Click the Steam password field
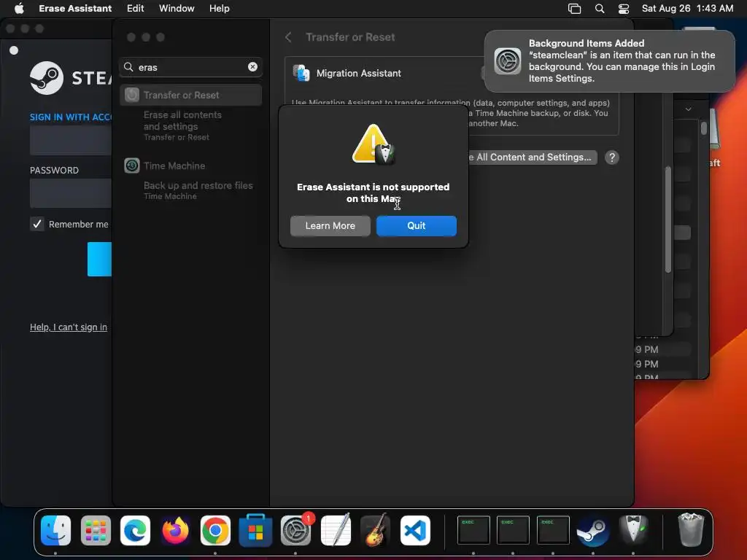Viewport: 747px width, 560px height. 71,192
